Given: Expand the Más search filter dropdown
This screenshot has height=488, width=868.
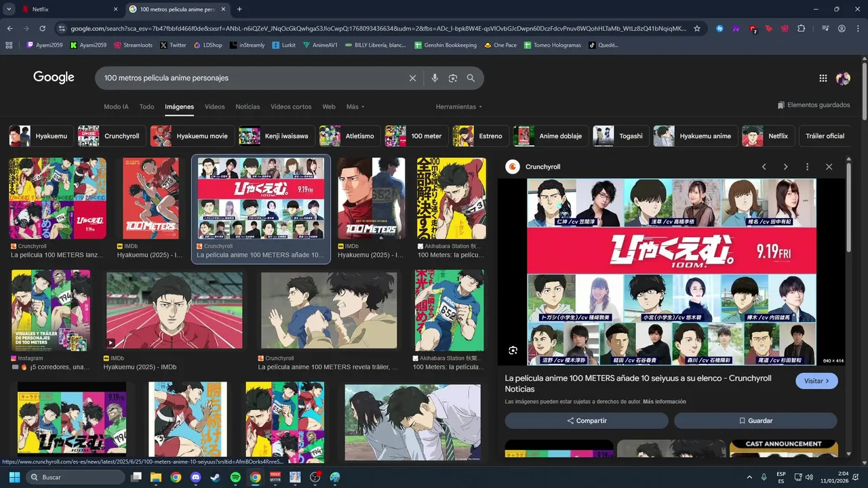Looking at the screenshot, I should tap(355, 107).
